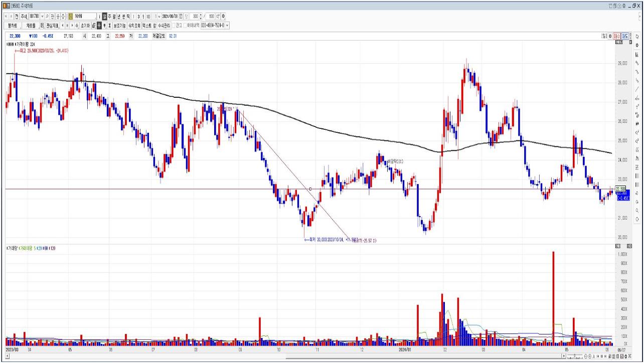Viewport: 644px width, 363px height.
Task: Open the stock code 181710 dropdown
Action: pos(42,17)
